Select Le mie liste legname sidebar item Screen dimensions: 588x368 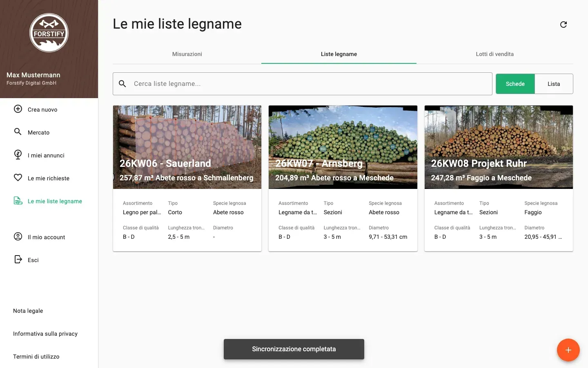click(x=49, y=201)
